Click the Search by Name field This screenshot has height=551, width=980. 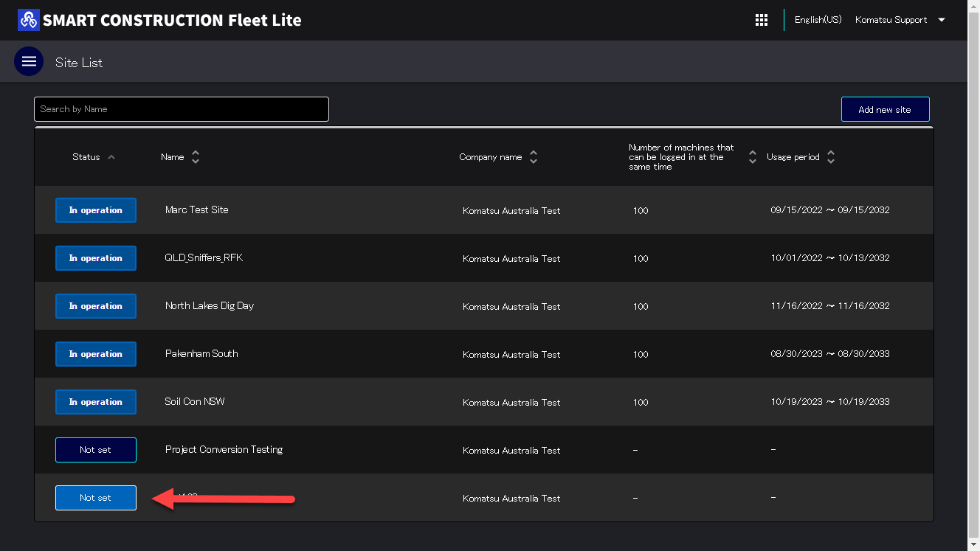click(182, 109)
